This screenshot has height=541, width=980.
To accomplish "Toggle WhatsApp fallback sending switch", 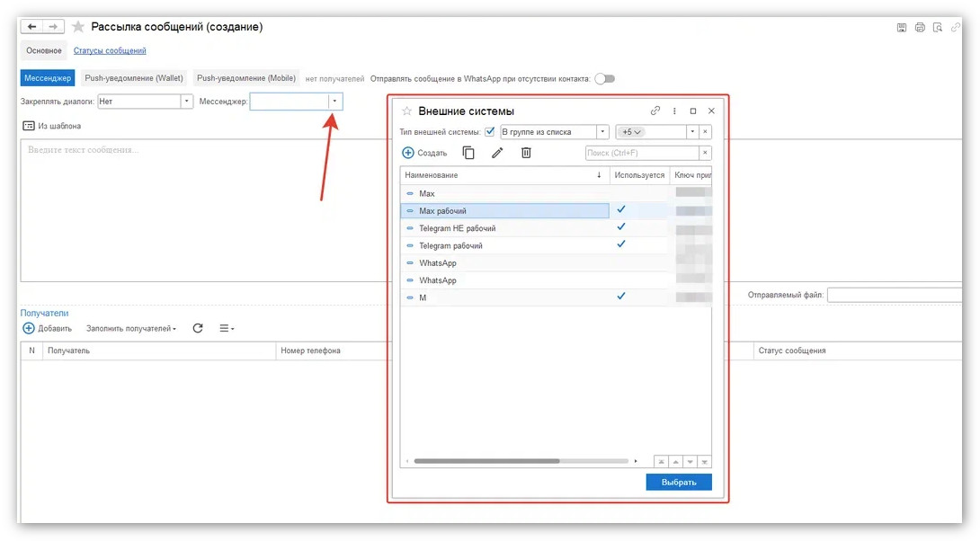I will [x=605, y=78].
